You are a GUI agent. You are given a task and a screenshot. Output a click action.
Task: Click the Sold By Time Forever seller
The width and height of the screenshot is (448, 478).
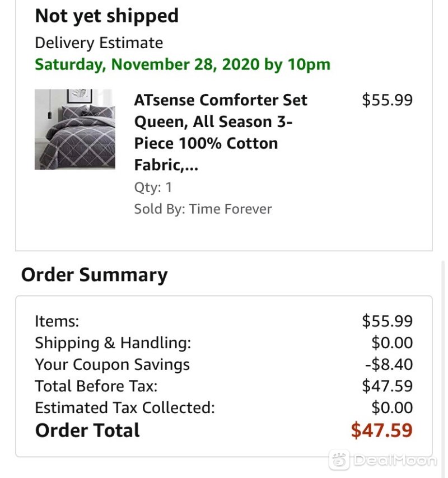tap(203, 209)
